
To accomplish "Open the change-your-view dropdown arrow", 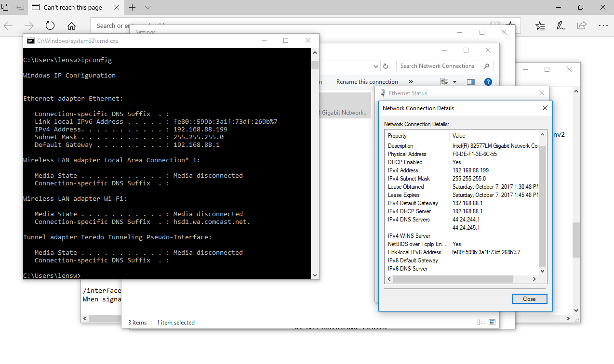I will click(x=454, y=82).
